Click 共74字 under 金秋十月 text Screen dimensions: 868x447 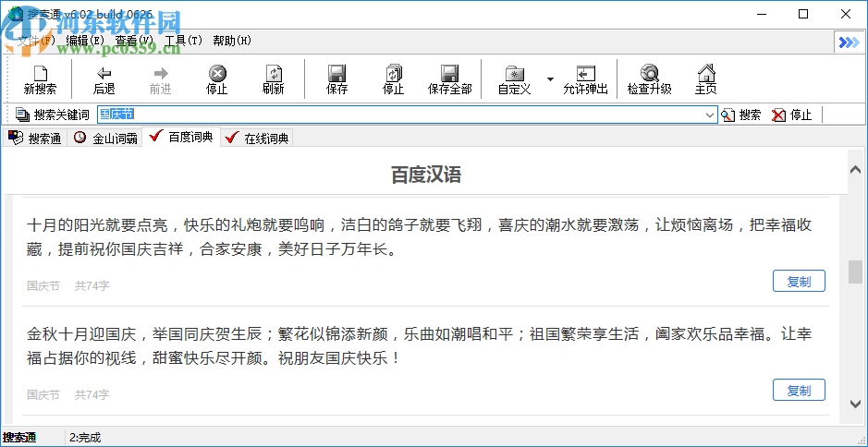(92, 395)
